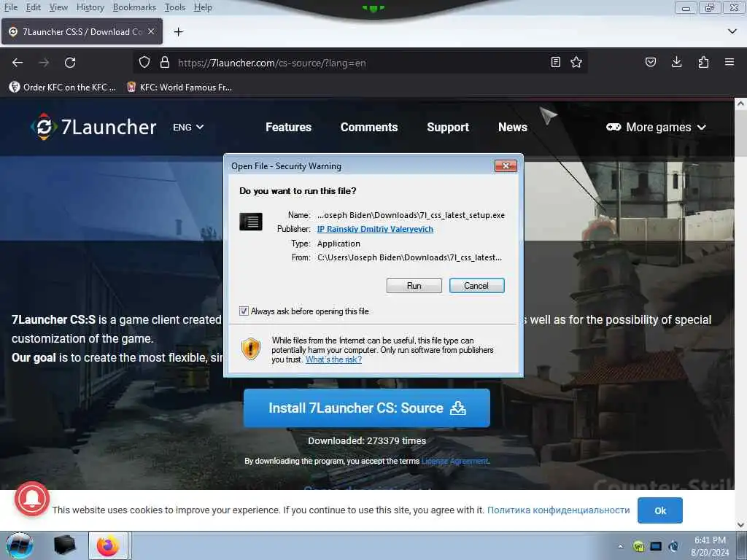Open the License Agreement link
This screenshot has width=747, height=560.
455,461
